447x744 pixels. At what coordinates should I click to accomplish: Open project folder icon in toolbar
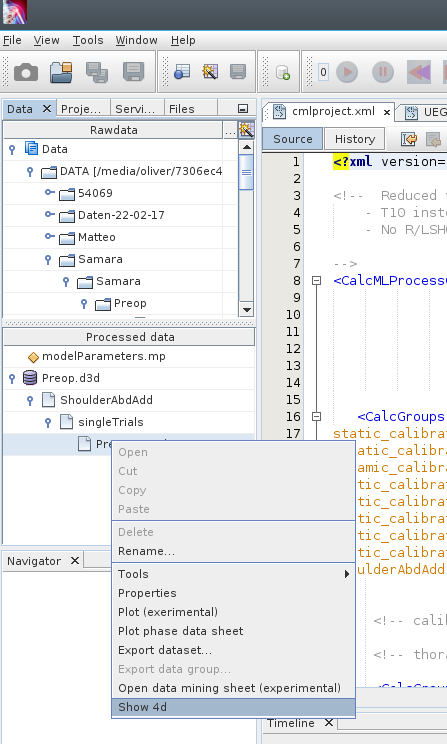(61, 72)
